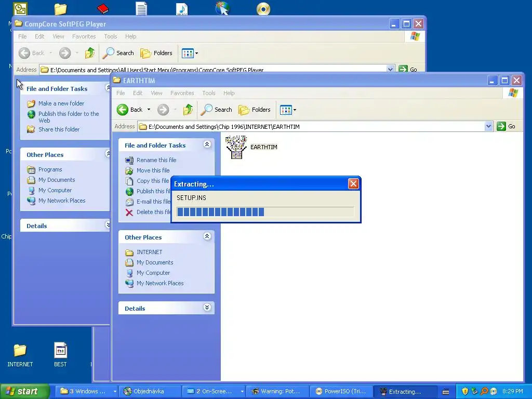Select disc desktop icon at top
This screenshot has width=532, height=399.
pos(263,9)
